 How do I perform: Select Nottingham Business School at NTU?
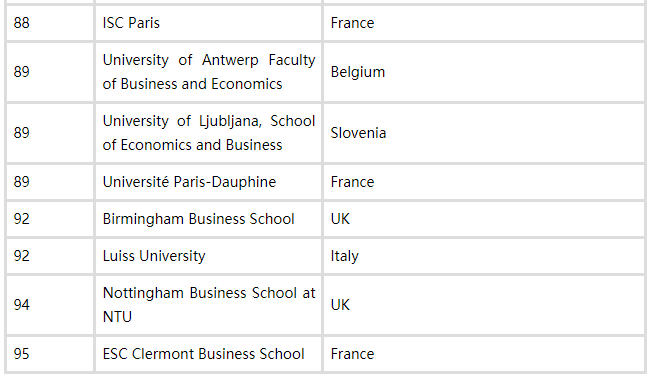click(209, 305)
